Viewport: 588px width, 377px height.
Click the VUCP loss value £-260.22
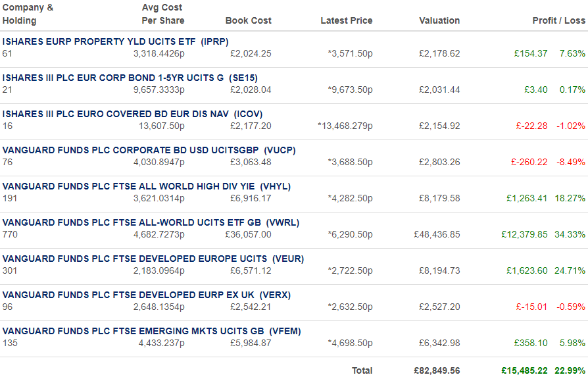point(529,162)
